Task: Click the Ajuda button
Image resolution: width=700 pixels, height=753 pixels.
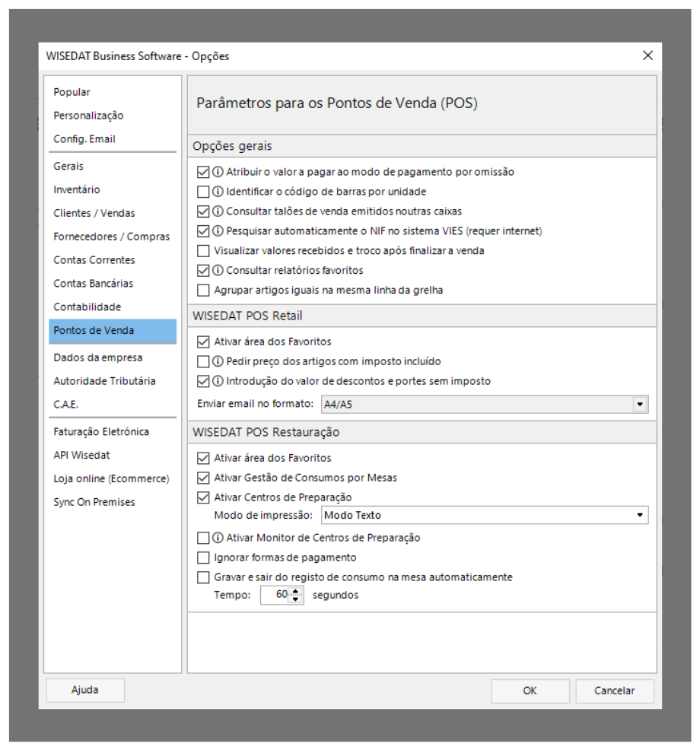Action: point(85,690)
